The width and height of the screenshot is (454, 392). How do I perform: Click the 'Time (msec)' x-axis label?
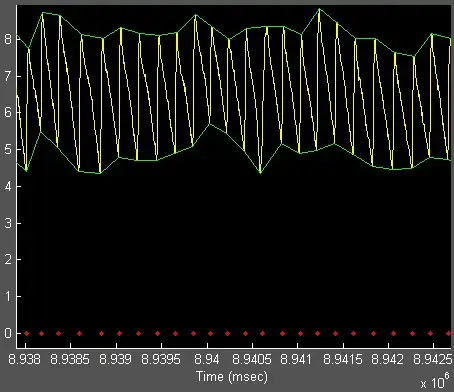[232, 377]
